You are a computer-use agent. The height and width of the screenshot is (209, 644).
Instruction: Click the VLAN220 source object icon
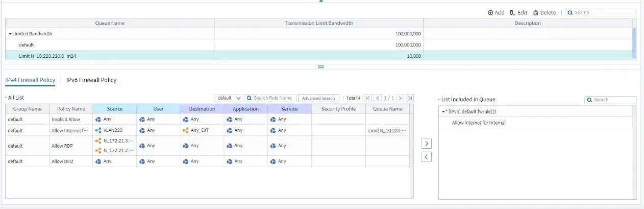[x=98, y=130]
